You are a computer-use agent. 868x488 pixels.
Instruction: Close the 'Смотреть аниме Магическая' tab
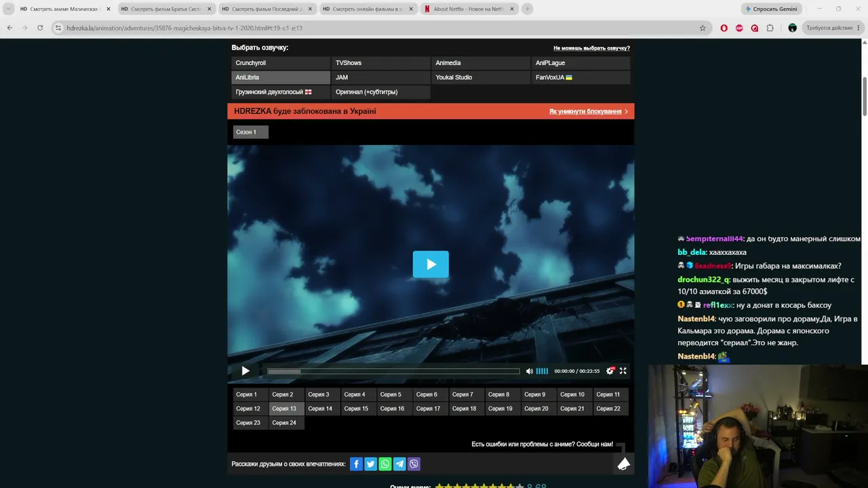(x=108, y=9)
